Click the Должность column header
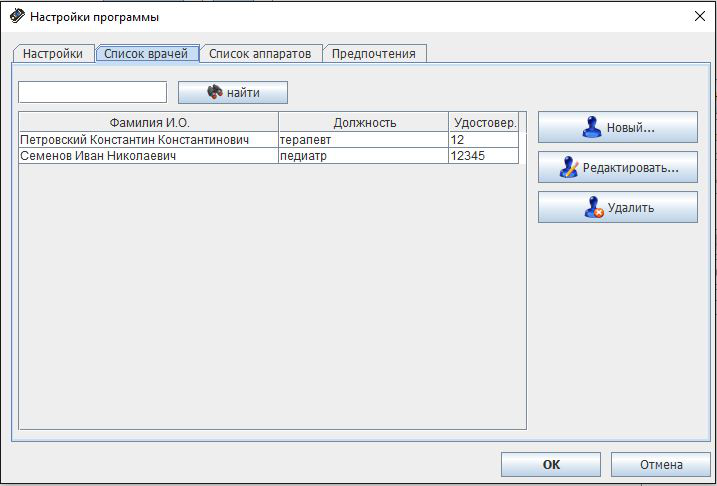717x486 pixels. coord(364,122)
